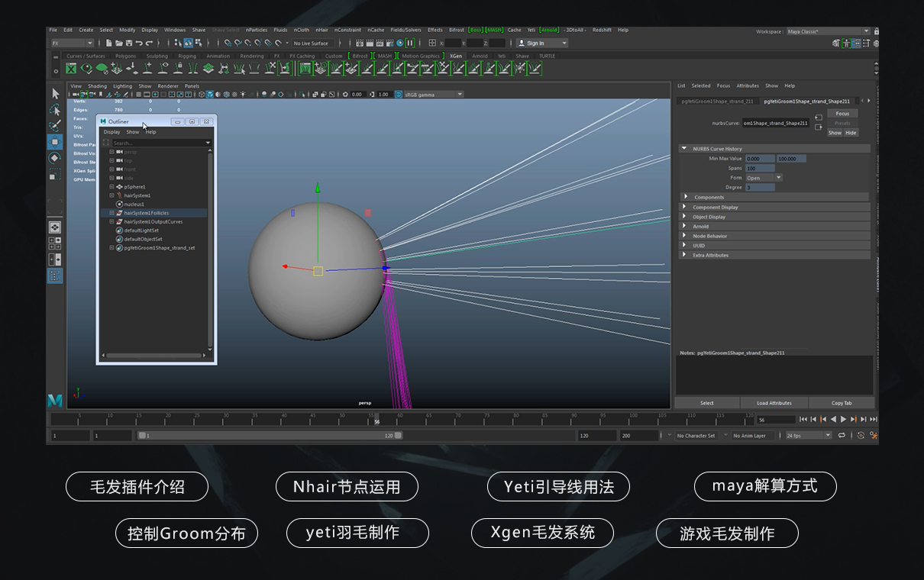This screenshot has width=924, height=580.
Task: Click the Maya logo in corner
Action: click(55, 400)
